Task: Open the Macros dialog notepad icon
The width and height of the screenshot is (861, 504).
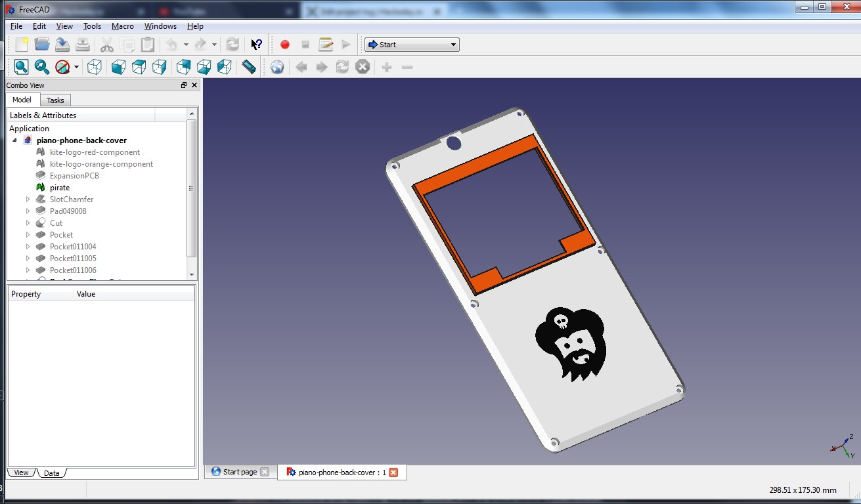Action: pyautogui.click(x=326, y=45)
